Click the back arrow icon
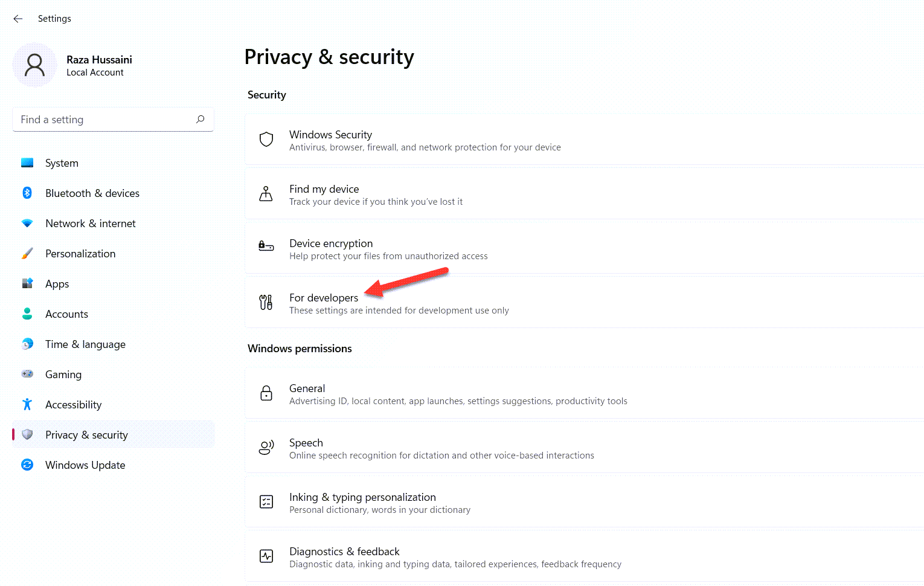 click(x=18, y=19)
